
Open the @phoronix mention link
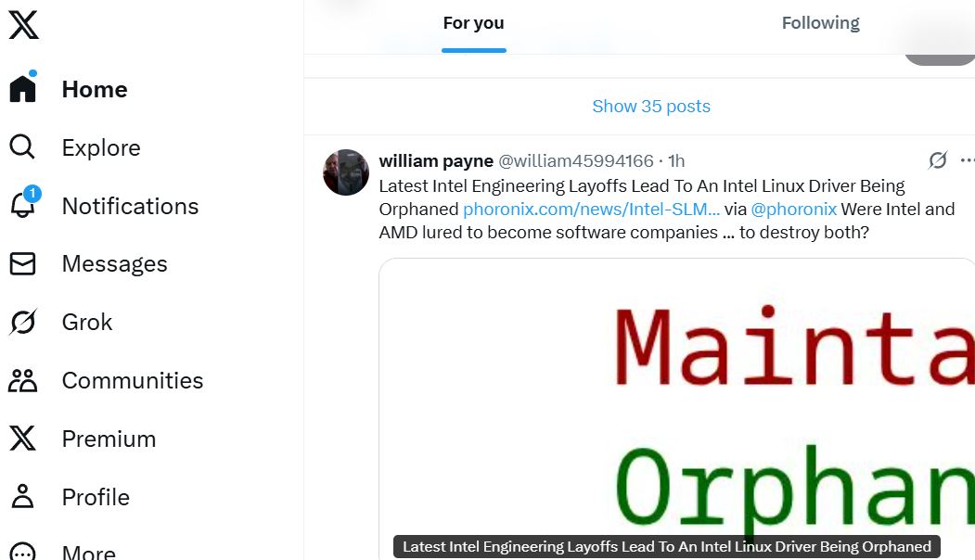tap(794, 209)
